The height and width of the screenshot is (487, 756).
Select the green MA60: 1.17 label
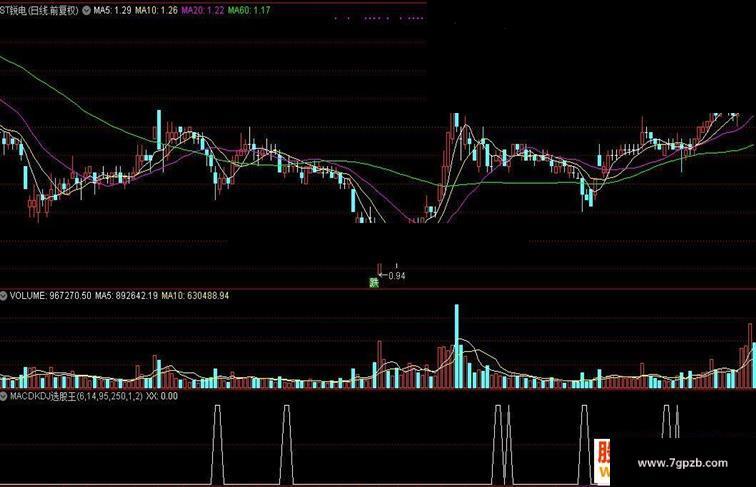coord(249,10)
